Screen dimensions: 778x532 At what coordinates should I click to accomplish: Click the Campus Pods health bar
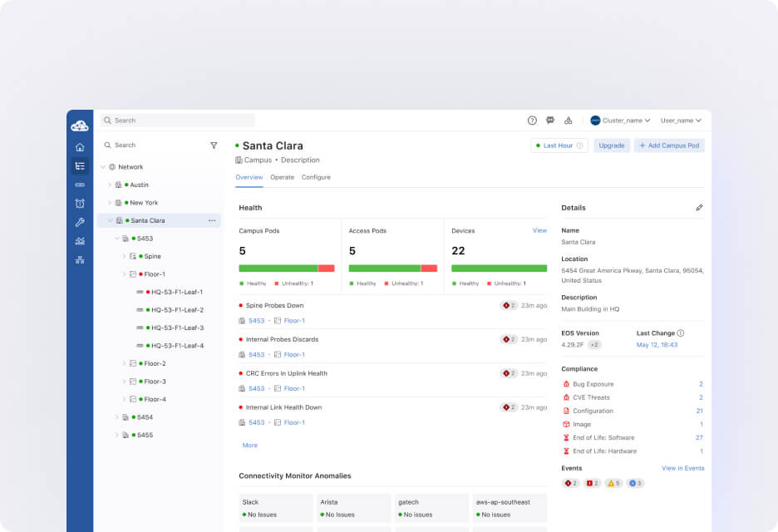point(286,268)
